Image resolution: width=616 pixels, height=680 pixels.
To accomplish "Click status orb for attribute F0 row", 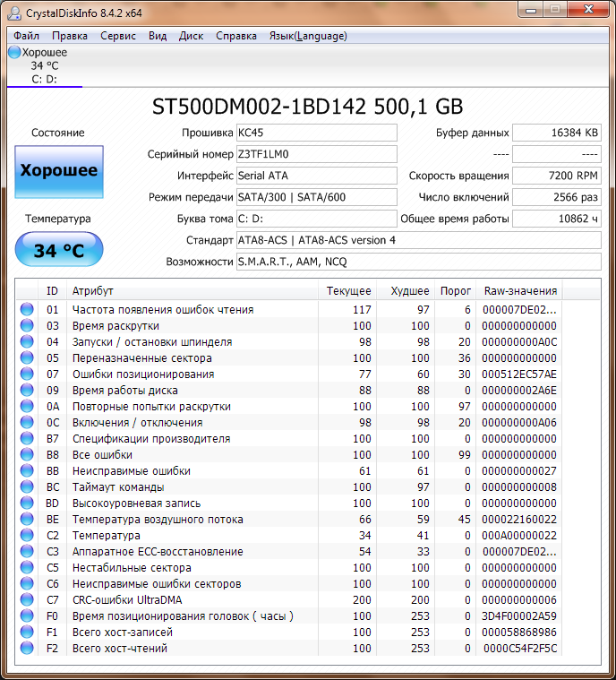I will pos(27,615).
